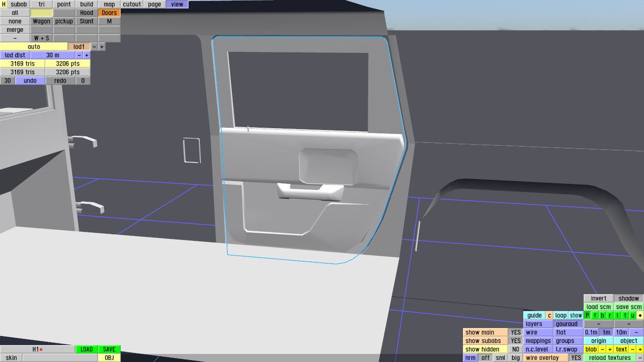
Task: Click the yellow H button
Action: click(x=4, y=4)
